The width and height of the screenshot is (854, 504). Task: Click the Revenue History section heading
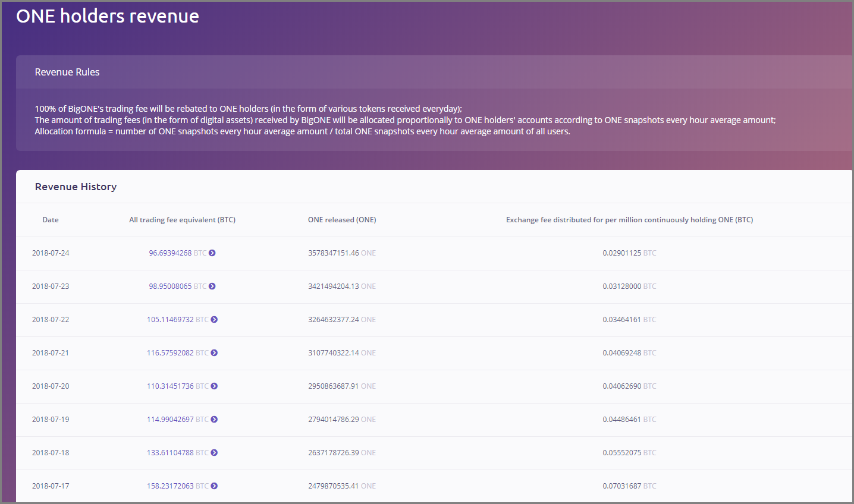76,187
